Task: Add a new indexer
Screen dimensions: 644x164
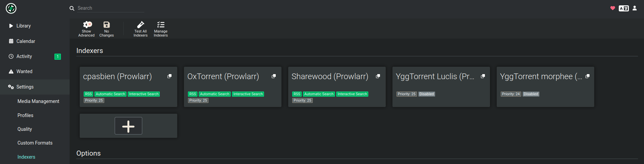Action: point(128,126)
